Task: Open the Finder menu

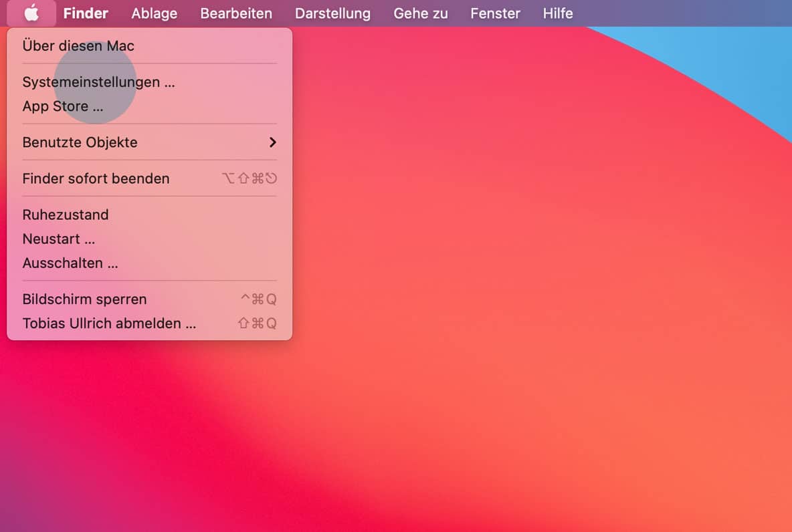Action: point(86,13)
